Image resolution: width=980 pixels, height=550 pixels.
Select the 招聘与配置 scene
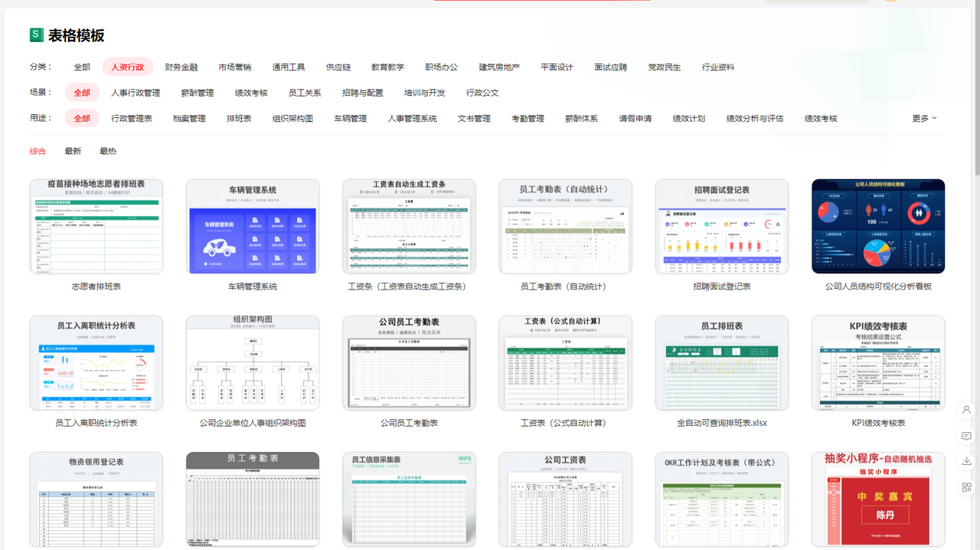pos(363,93)
